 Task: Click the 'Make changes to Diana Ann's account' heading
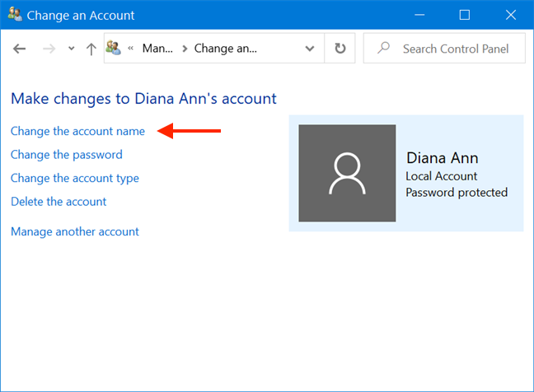click(x=143, y=99)
